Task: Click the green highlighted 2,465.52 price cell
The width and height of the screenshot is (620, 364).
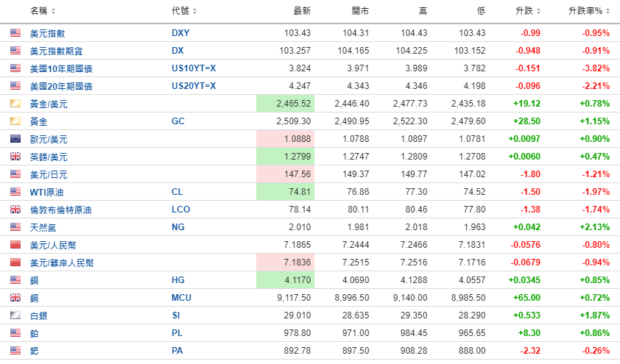Action: tap(284, 104)
